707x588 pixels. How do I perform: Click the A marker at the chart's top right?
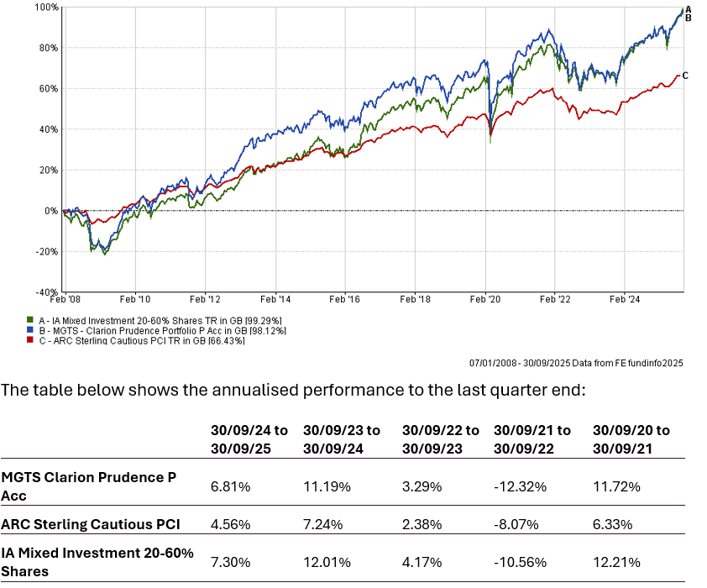click(x=688, y=9)
